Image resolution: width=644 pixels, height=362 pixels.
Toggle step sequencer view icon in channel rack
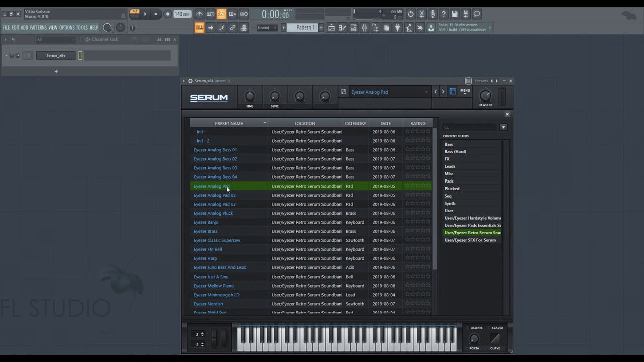pos(167,39)
